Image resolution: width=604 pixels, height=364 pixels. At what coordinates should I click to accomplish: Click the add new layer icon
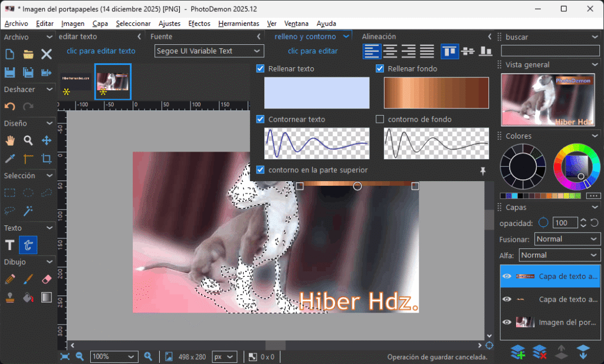click(x=518, y=352)
